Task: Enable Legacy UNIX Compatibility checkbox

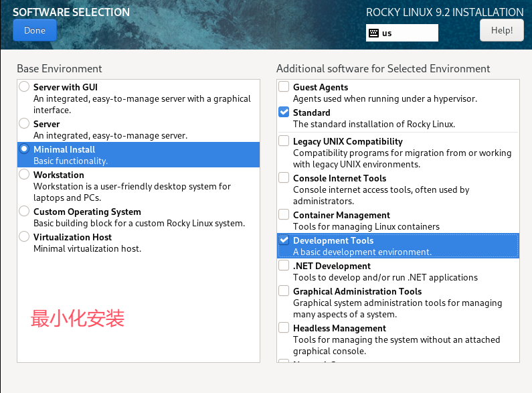Action: click(x=284, y=141)
